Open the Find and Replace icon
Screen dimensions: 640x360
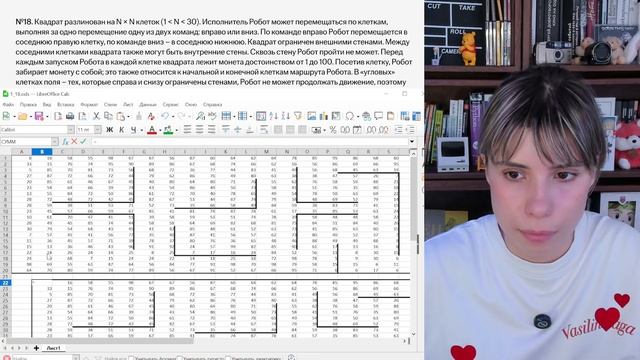[x=200, y=116]
